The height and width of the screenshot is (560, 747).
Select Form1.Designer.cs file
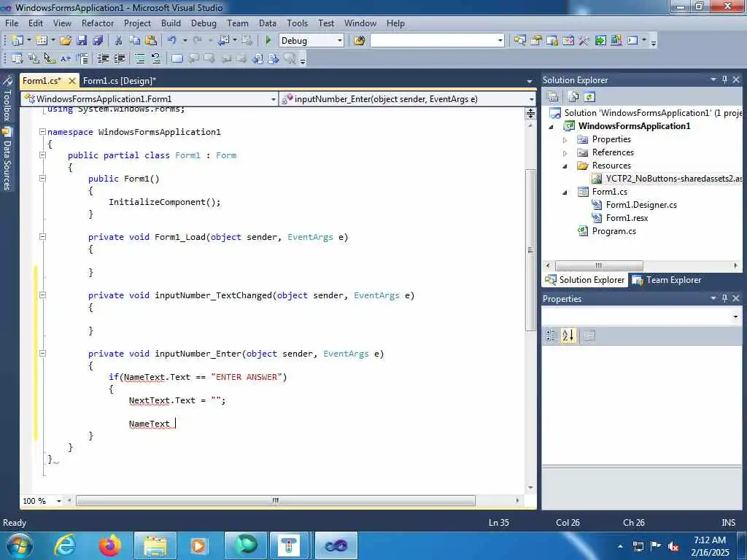tap(640, 205)
